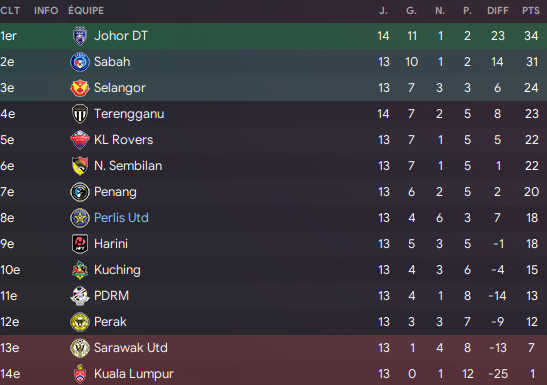Click the Kuala Lumpur club crest
The width and height of the screenshot is (547, 385).
click(x=80, y=374)
